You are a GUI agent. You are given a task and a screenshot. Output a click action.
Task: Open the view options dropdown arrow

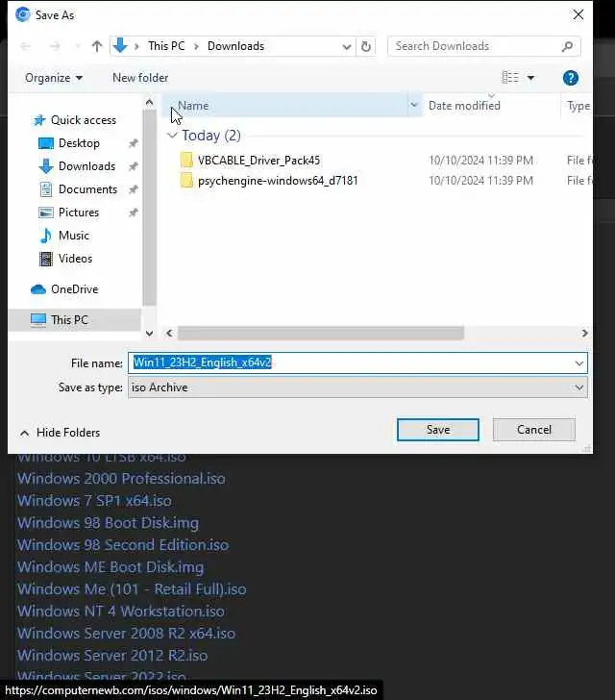530,78
